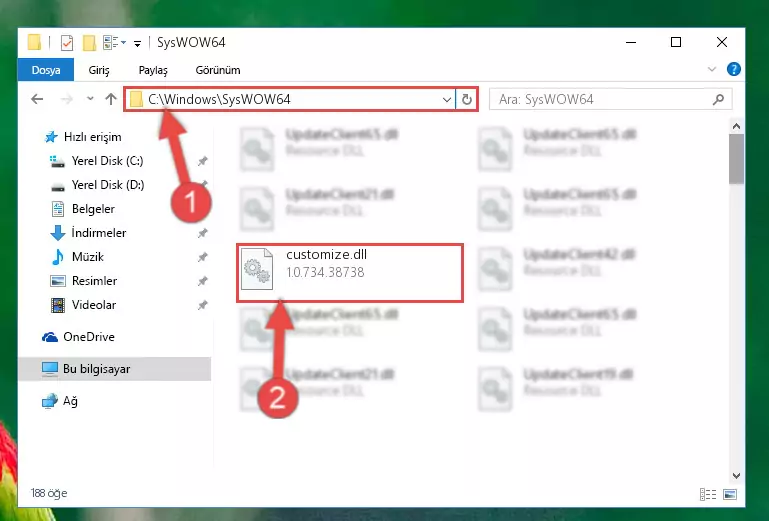Click the İndirmeler download arrow icon
Screen dimensions: 769x521
pos(58,233)
